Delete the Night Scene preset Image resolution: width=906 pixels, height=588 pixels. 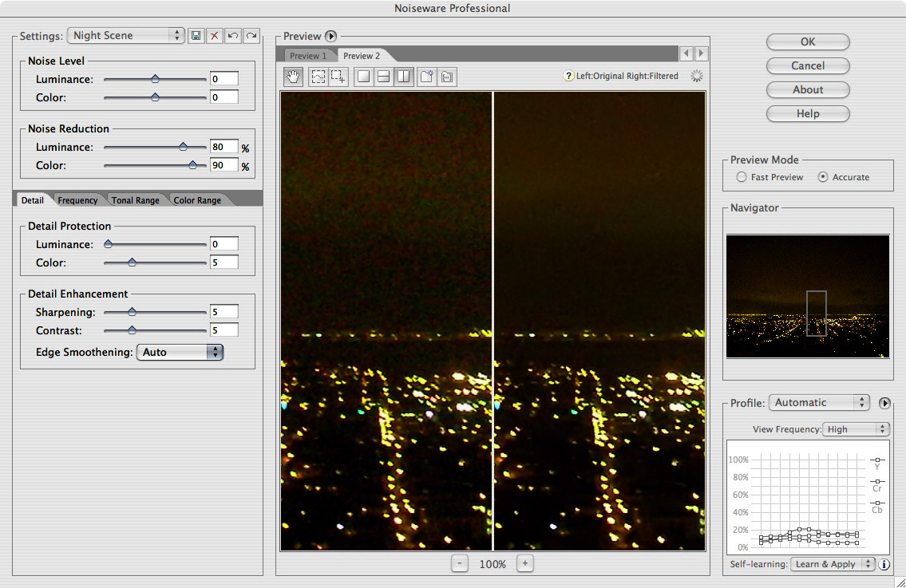tap(215, 36)
